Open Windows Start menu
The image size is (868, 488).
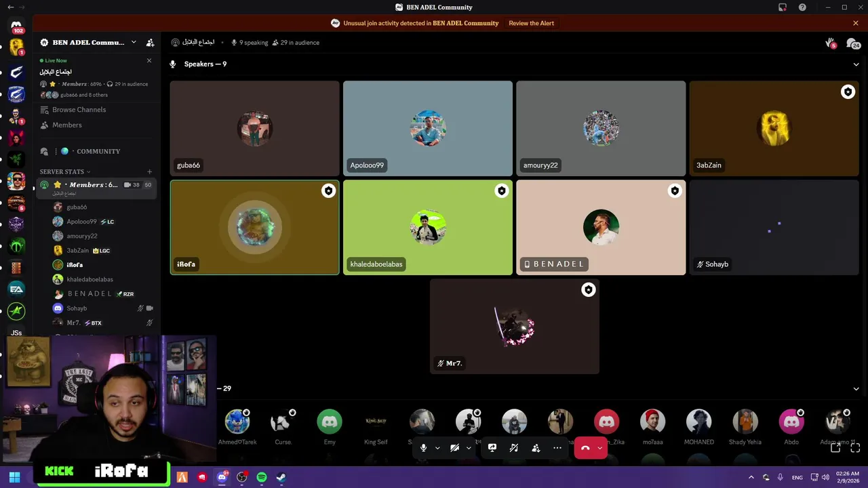coord(14,477)
